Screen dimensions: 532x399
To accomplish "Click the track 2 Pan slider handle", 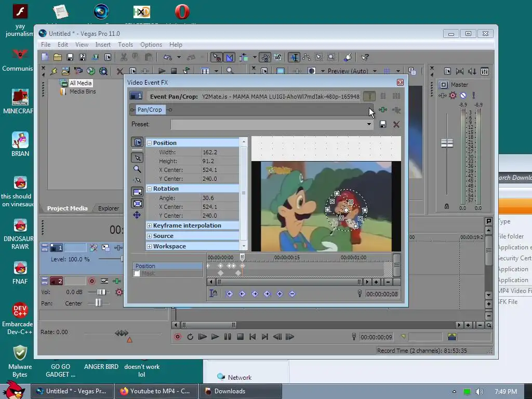I will (x=98, y=303).
